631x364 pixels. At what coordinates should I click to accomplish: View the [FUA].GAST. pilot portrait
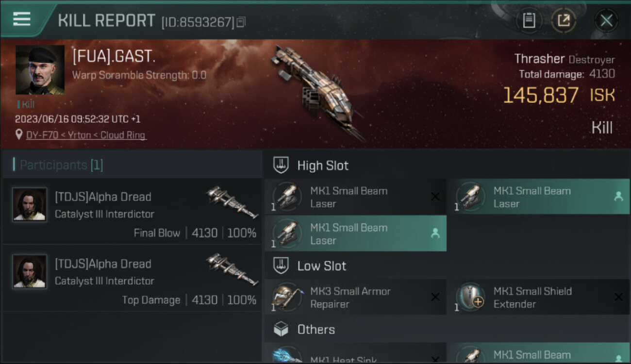40,70
